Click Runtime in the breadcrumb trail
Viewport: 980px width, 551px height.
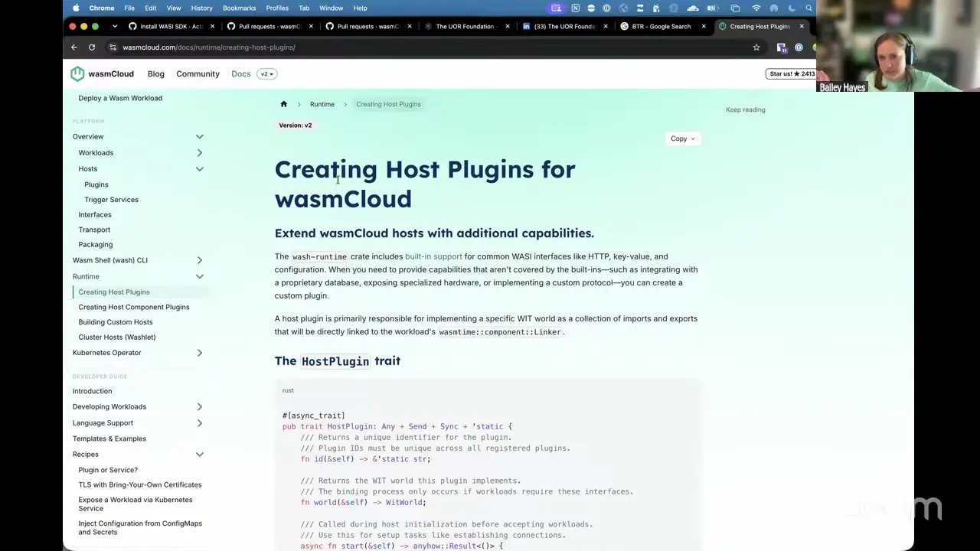pos(322,104)
